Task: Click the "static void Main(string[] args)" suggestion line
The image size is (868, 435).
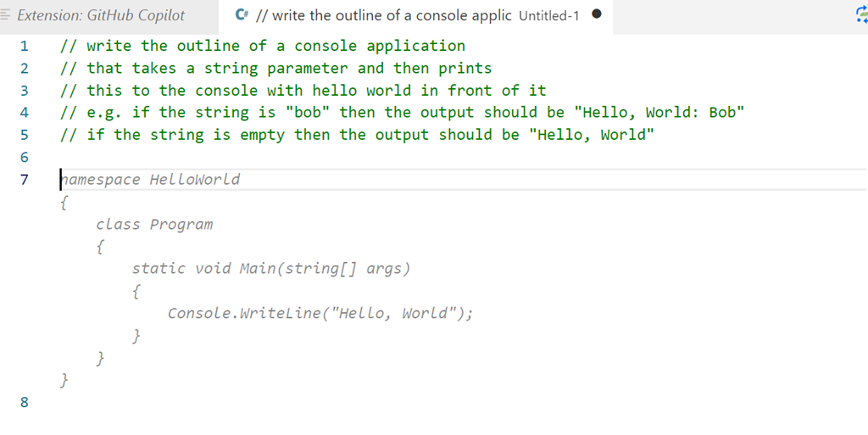Action: [271, 269]
